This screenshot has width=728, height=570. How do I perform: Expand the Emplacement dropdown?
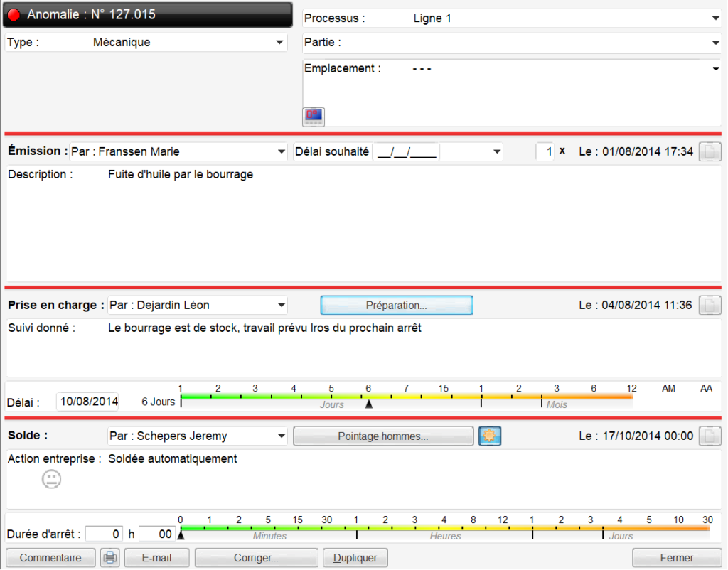tap(715, 69)
